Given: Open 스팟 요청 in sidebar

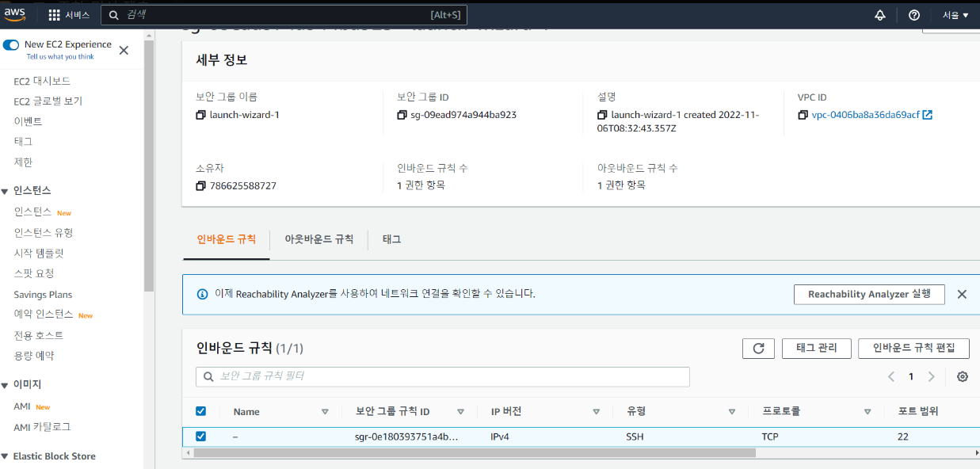Looking at the screenshot, I should 34,273.
